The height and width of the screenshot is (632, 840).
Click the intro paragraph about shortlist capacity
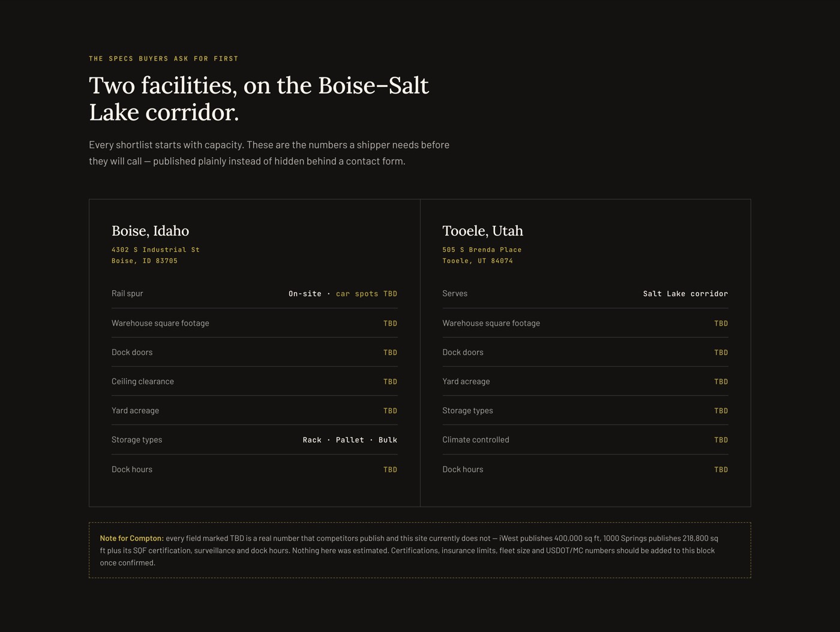269,153
